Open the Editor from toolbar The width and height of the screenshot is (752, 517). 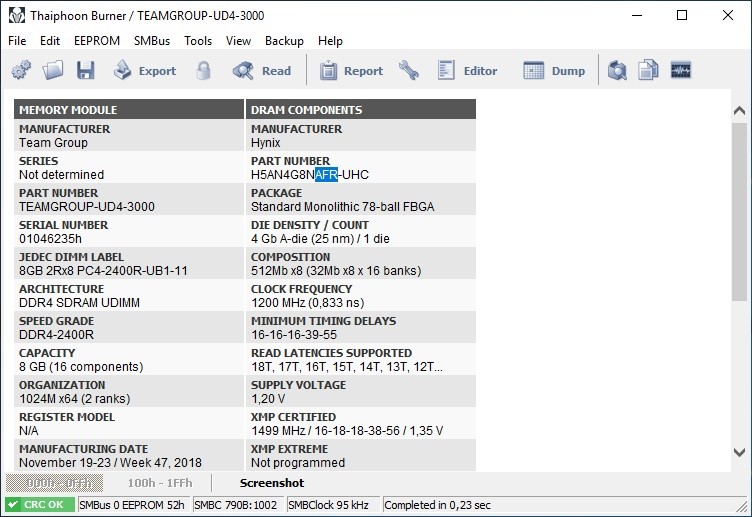pos(468,70)
